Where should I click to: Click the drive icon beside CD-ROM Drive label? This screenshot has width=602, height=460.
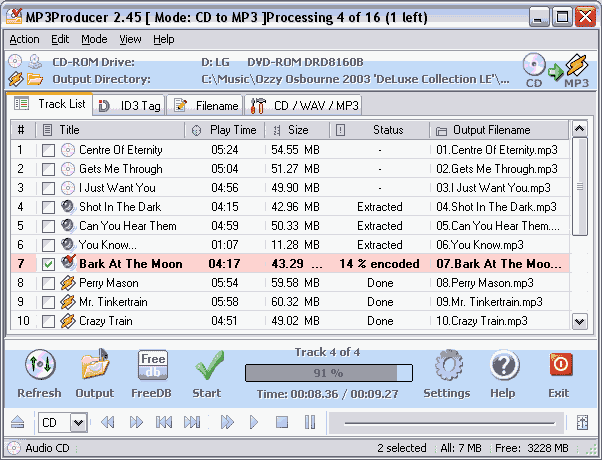(35, 61)
